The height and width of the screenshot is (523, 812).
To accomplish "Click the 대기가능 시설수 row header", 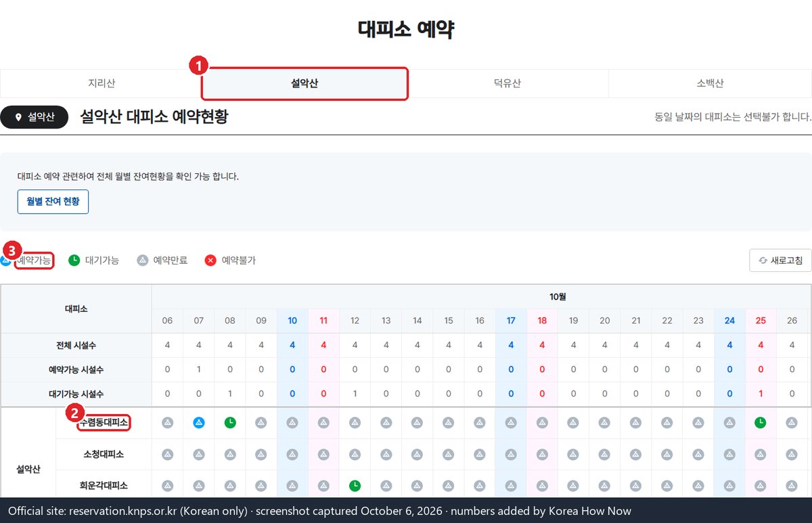I will point(76,394).
